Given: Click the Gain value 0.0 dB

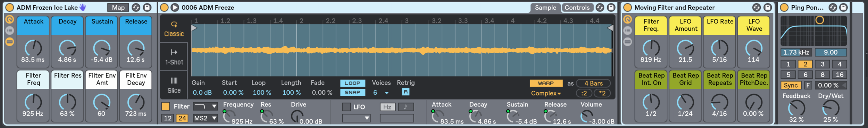Looking at the screenshot, I should (202, 93).
